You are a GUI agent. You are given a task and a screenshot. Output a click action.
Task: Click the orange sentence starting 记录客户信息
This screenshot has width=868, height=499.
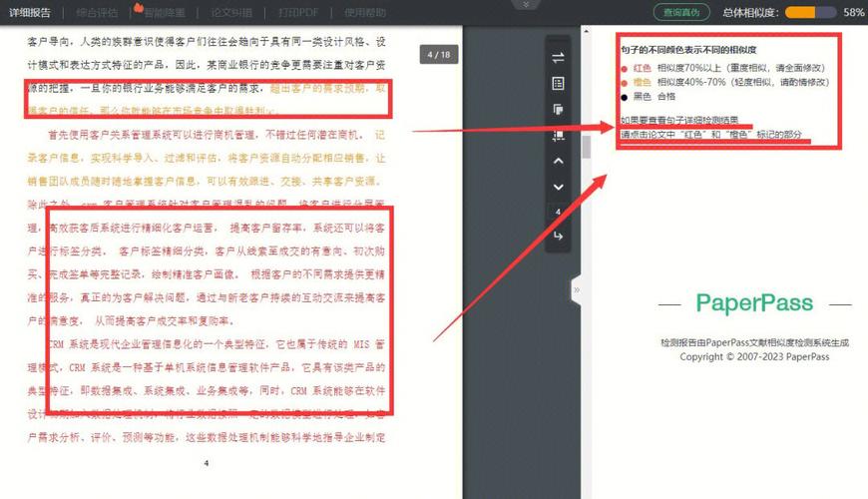coord(206,158)
